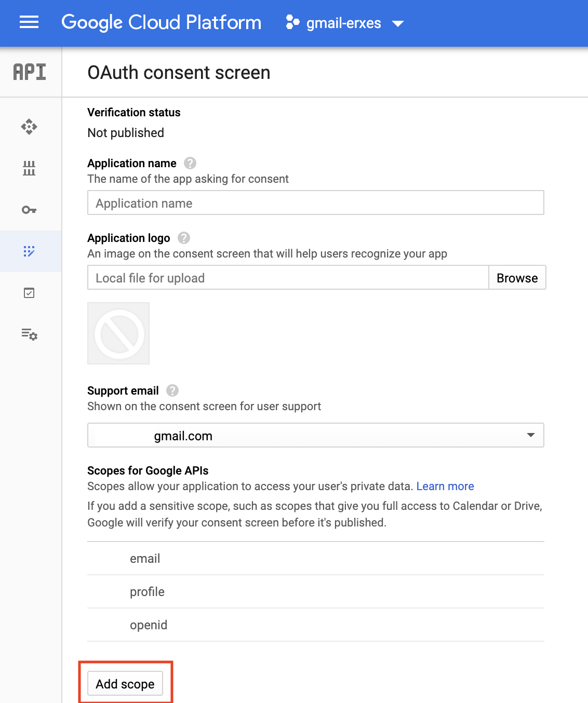Click the Local file for upload field
This screenshot has height=703, width=588.
coord(288,278)
